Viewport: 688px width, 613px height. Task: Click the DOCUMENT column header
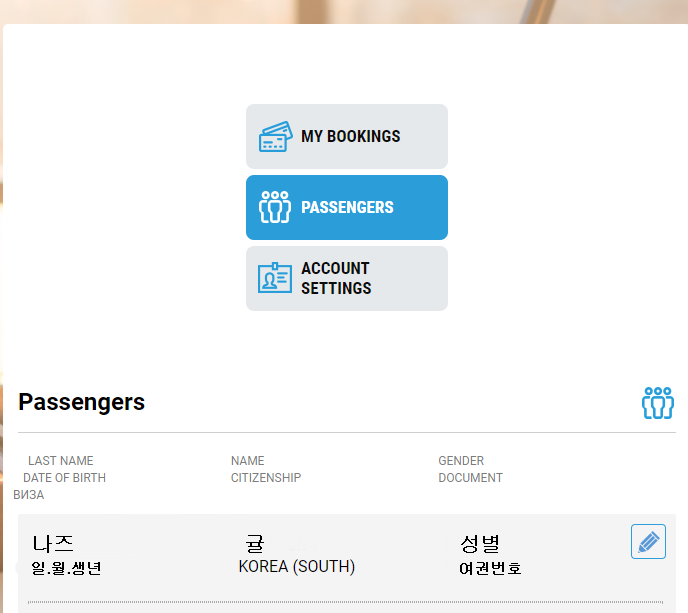coord(470,478)
